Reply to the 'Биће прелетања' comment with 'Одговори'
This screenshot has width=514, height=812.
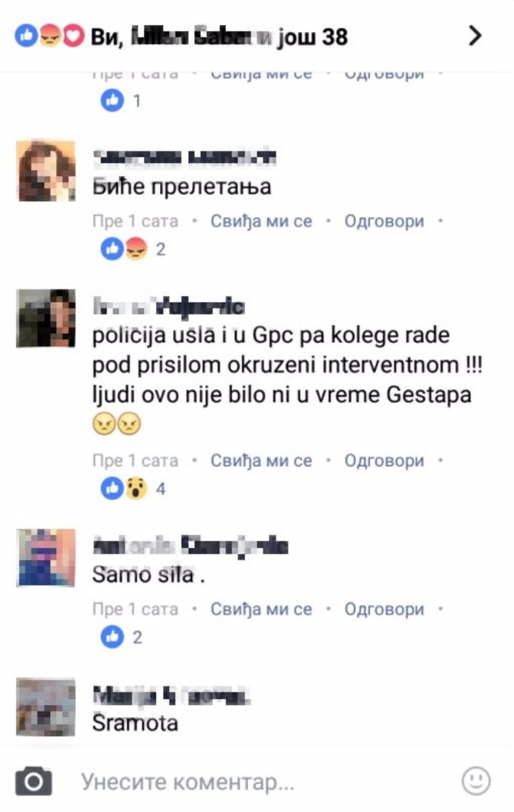[x=384, y=222]
